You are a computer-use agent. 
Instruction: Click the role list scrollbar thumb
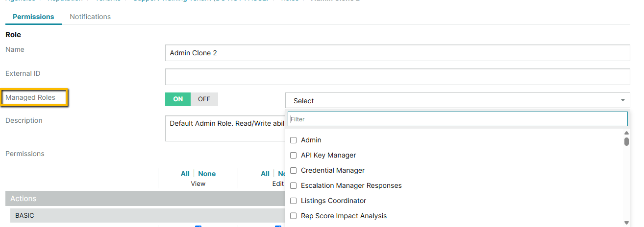(x=626, y=141)
